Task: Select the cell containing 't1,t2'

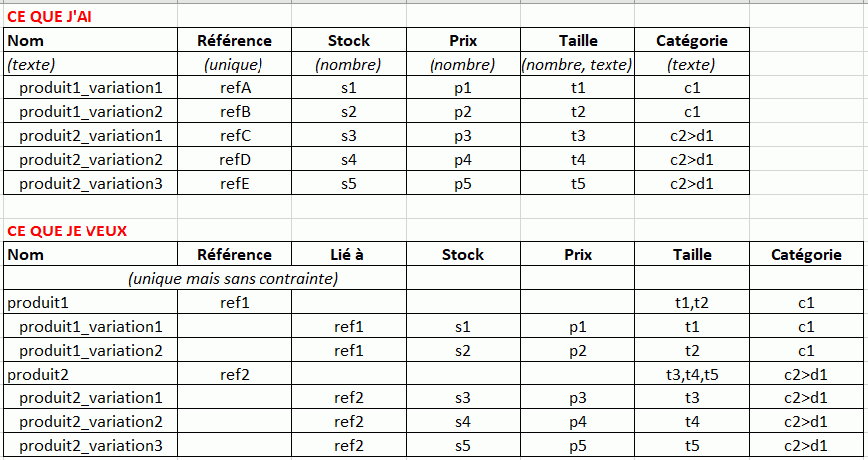Action: coord(692,303)
